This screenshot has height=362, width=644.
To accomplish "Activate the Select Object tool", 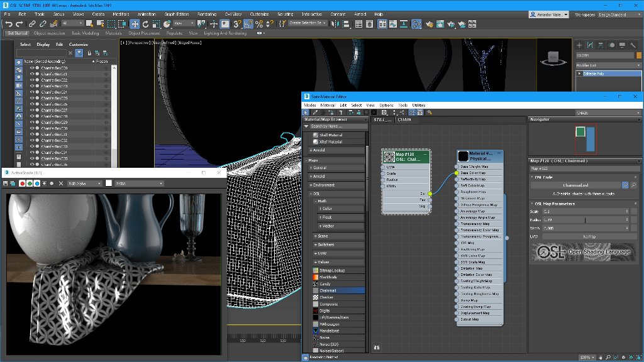I will tap(89, 25).
